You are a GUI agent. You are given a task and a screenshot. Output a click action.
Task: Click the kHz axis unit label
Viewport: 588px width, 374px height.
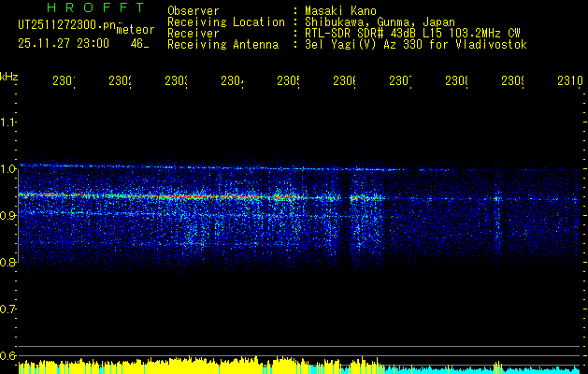pyautogui.click(x=9, y=77)
